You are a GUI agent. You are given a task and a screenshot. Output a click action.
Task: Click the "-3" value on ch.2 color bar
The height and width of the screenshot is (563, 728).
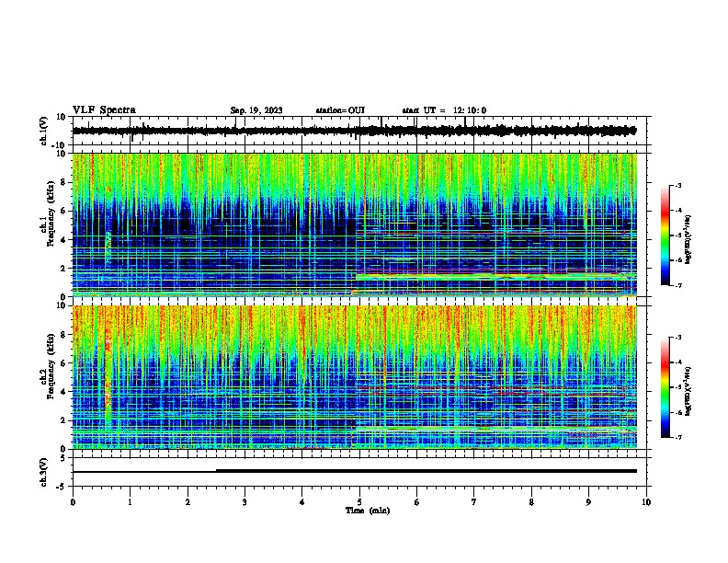[x=677, y=338]
